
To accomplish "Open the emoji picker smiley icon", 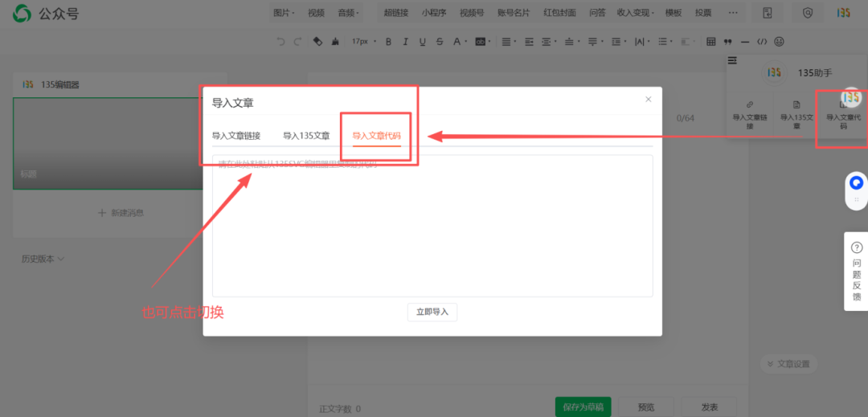I will tap(779, 42).
